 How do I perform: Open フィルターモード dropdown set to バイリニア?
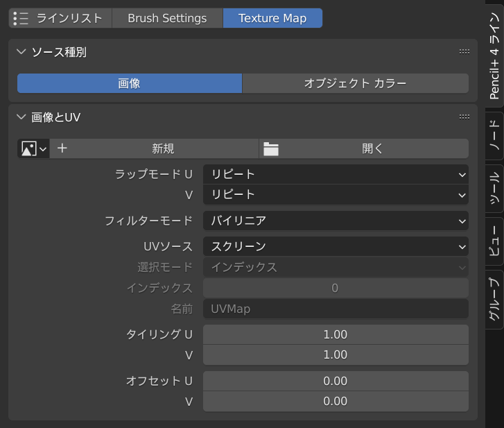pyautogui.click(x=336, y=221)
